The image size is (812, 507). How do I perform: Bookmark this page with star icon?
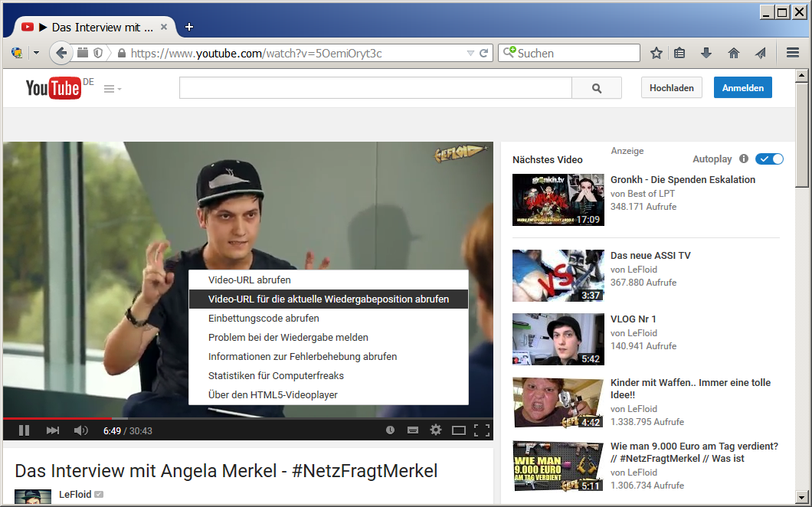656,53
